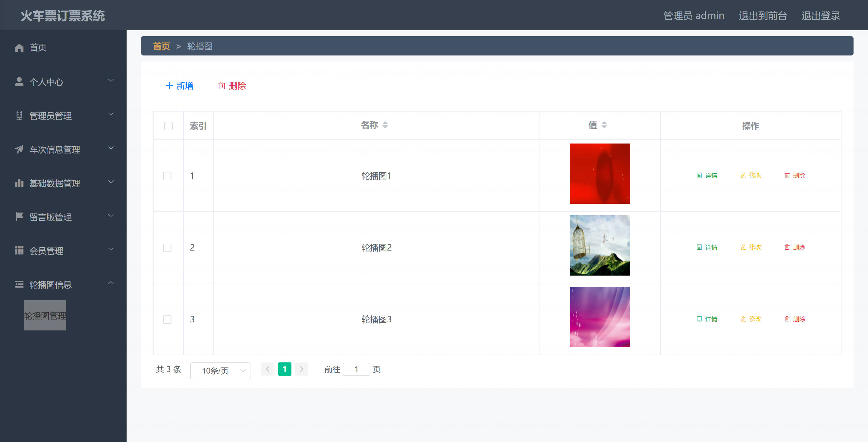Click the grid icon for 会员管理
The image size is (868, 442).
click(x=19, y=250)
